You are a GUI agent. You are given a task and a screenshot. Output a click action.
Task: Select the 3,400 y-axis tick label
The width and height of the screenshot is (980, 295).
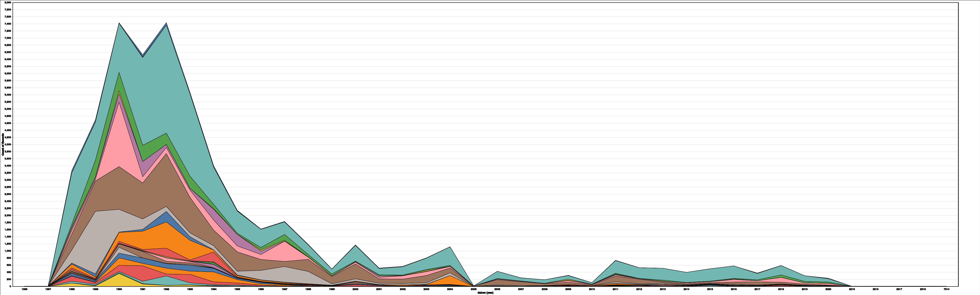[8, 166]
